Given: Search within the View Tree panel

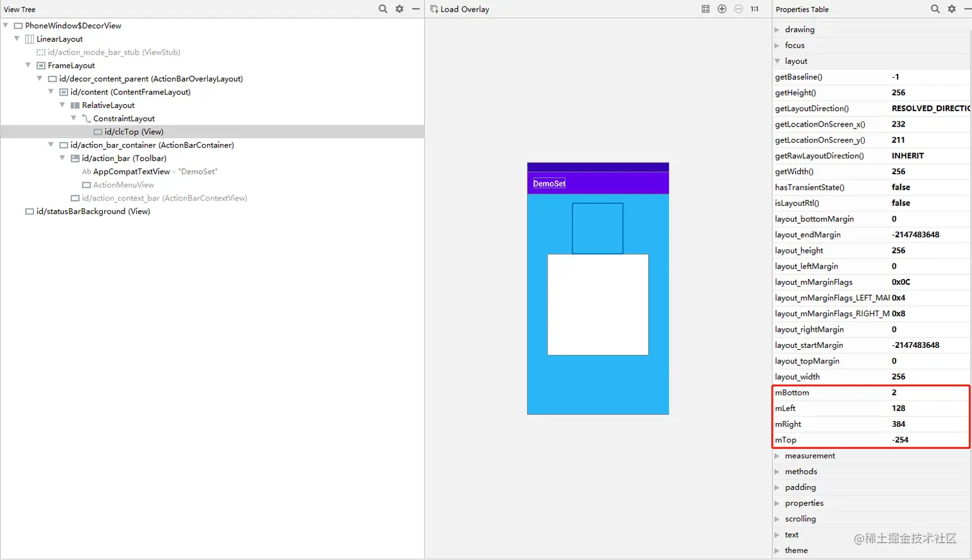Looking at the screenshot, I should [382, 9].
